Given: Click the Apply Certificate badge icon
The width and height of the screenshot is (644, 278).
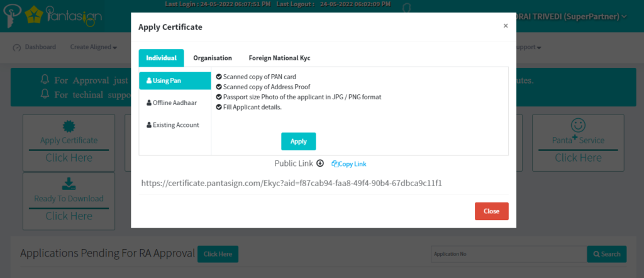Looking at the screenshot, I should pos(69,126).
